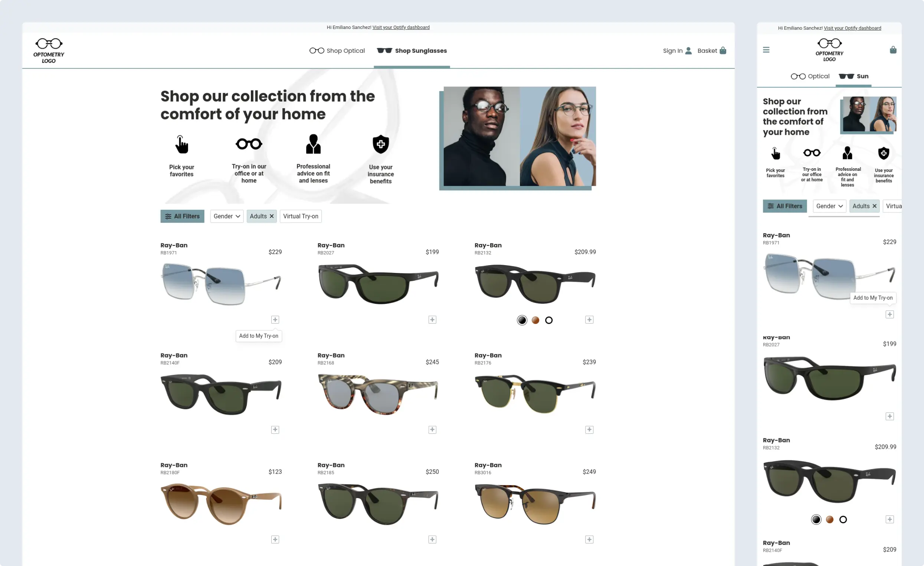Screen dimensions: 924x566
Task: Toggle the Virtual Try-on filter
Action: 300,216
